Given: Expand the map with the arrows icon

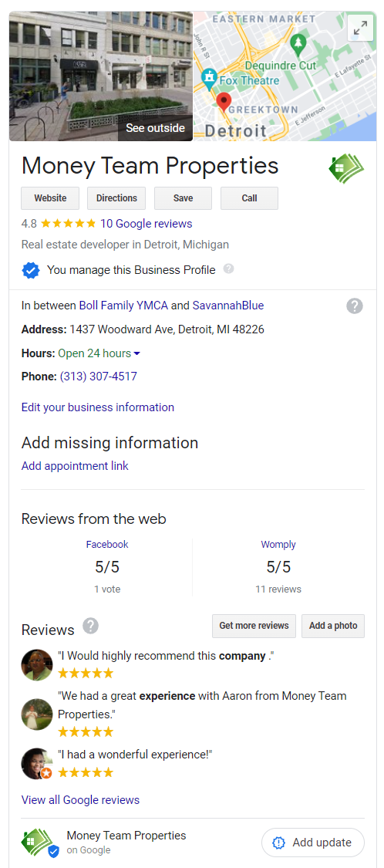Looking at the screenshot, I should coord(360,29).
